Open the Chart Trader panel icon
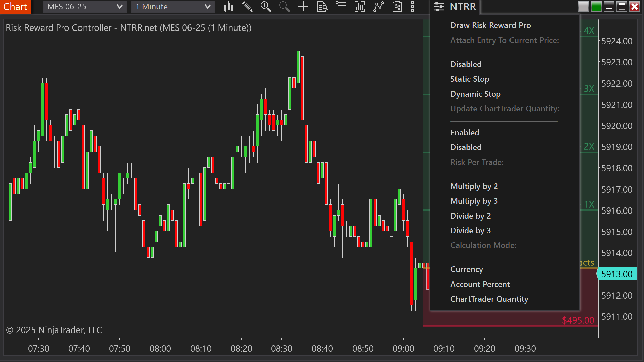Image resolution: width=644 pixels, height=362 pixels. click(341, 7)
